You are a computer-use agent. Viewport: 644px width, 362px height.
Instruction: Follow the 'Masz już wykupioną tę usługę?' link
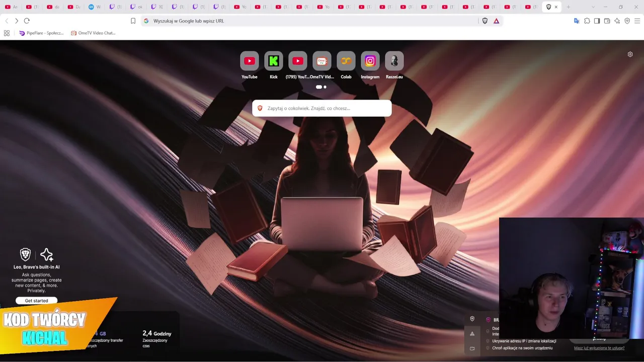click(599, 348)
